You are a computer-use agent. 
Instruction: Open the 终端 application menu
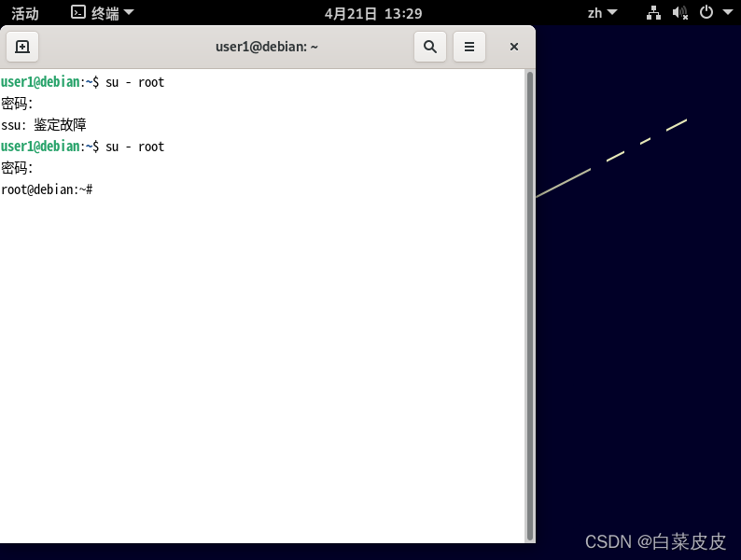(x=103, y=13)
